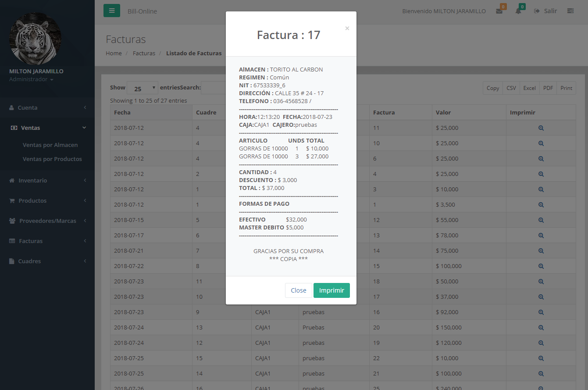Viewport: 588px width, 390px height.
Task: Click the right sidebar list icon in header
Action: tap(570, 11)
